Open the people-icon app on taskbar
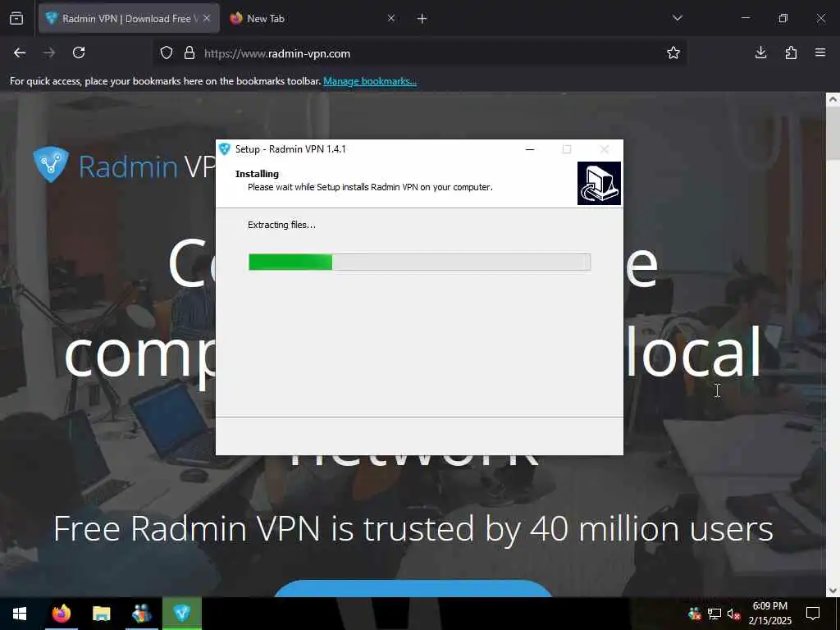The image size is (840, 630). (141, 614)
